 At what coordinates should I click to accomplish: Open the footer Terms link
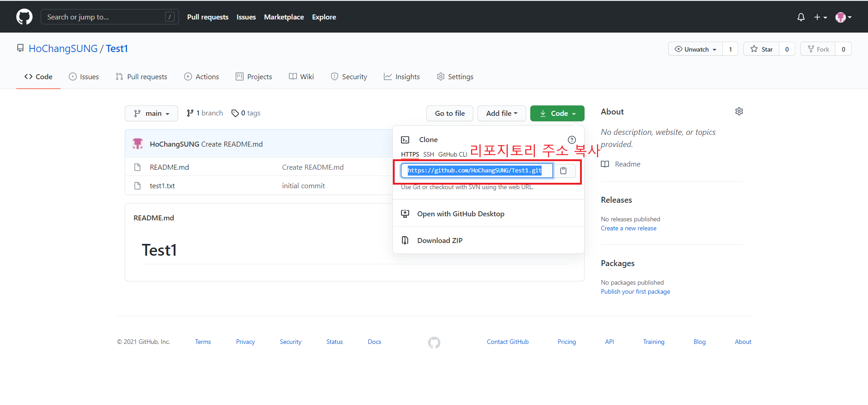203,342
